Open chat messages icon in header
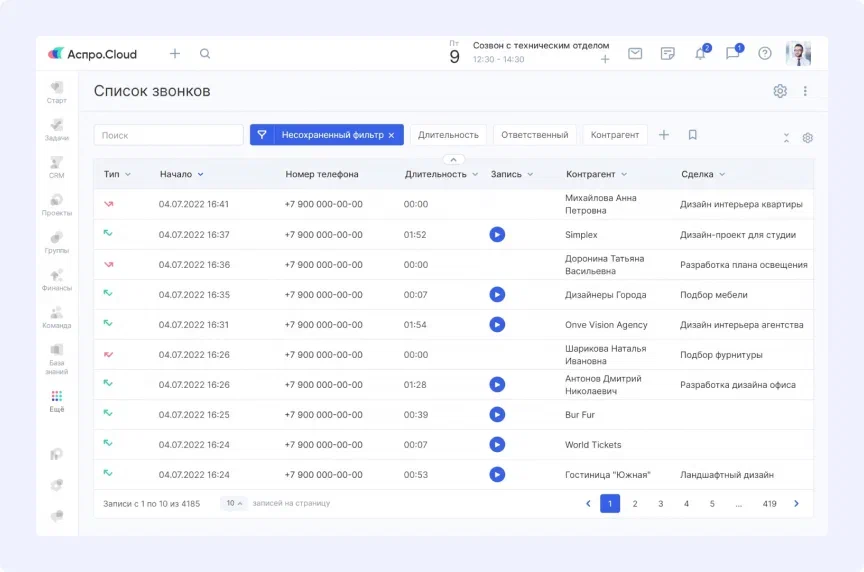Viewport: 864px width, 572px height. coord(733,54)
